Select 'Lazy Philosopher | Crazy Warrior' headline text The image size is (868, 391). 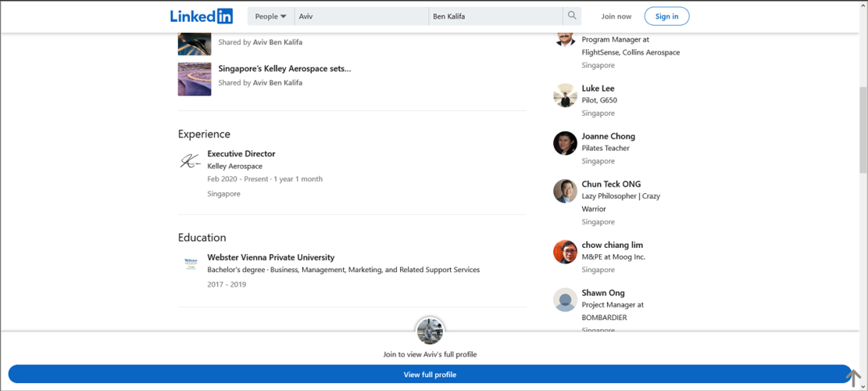[x=621, y=202]
